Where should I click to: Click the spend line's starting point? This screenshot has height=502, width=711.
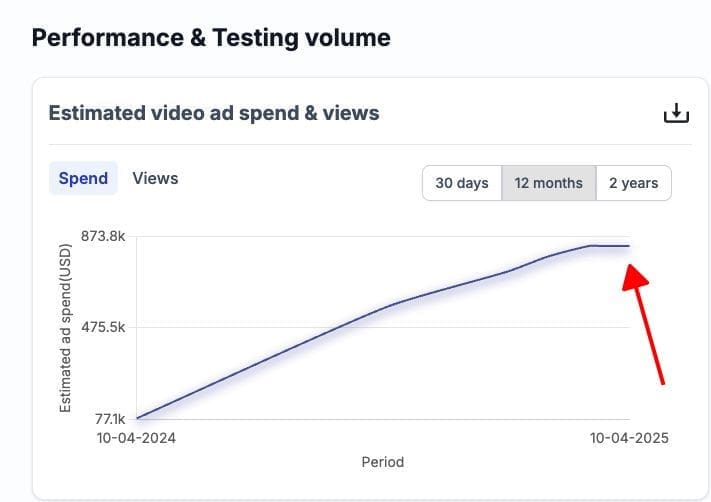click(x=137, y=418)
